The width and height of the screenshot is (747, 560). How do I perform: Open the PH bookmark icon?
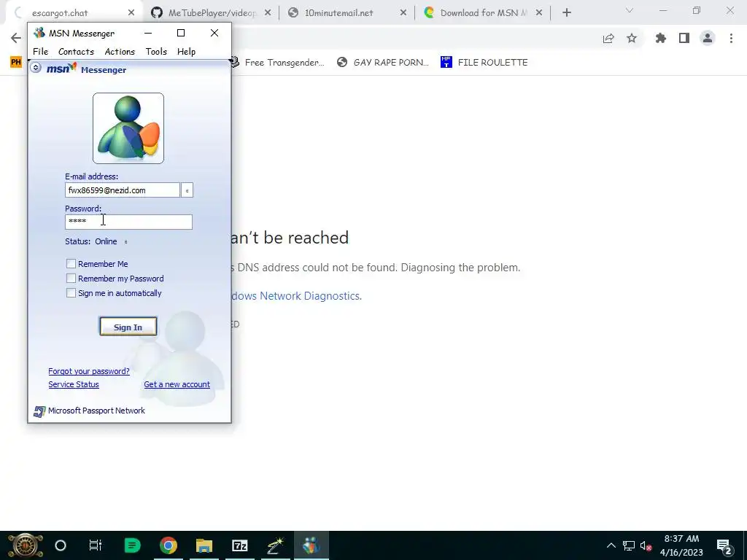pyautogui.click(x=16, y=62)
